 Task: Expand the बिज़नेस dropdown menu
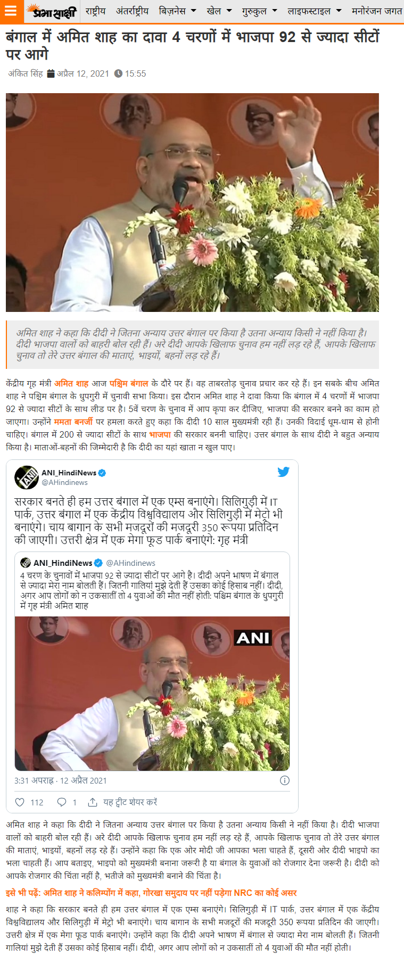178,11
